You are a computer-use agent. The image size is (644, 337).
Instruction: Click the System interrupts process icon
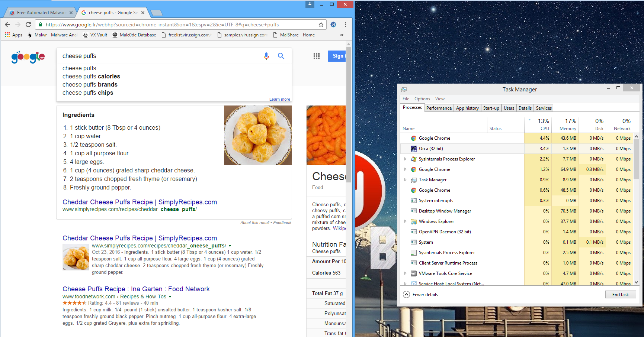point(414,201)
